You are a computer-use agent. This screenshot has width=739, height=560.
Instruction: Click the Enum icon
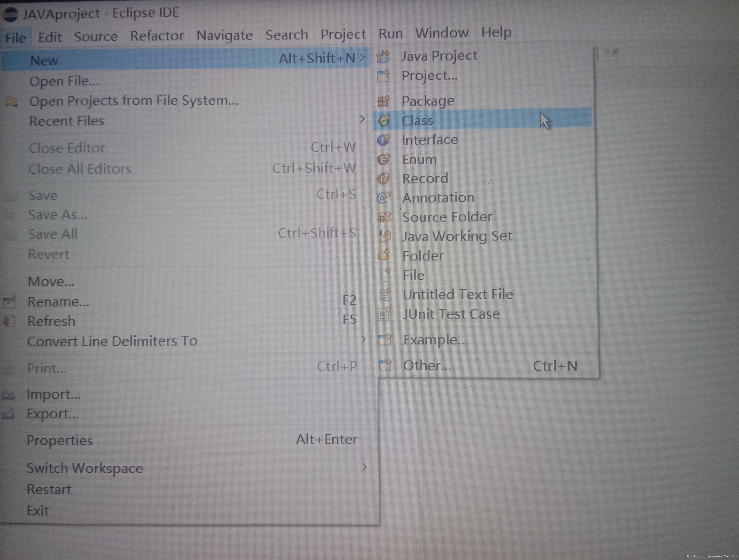[383, 159]
